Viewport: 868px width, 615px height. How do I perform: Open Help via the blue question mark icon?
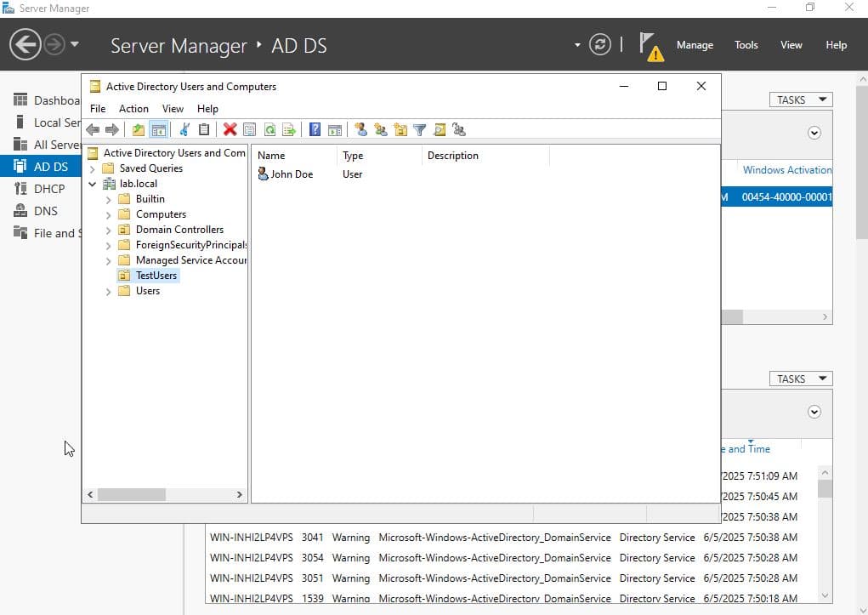tap(315, 129)
